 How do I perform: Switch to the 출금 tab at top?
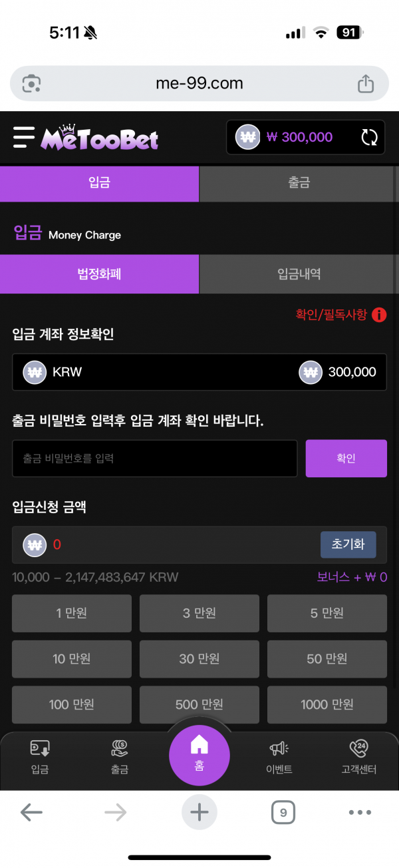pos(299,183)
